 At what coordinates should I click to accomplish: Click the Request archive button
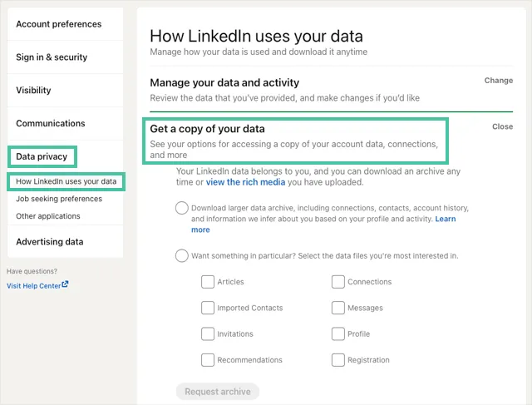click(218, 392)
